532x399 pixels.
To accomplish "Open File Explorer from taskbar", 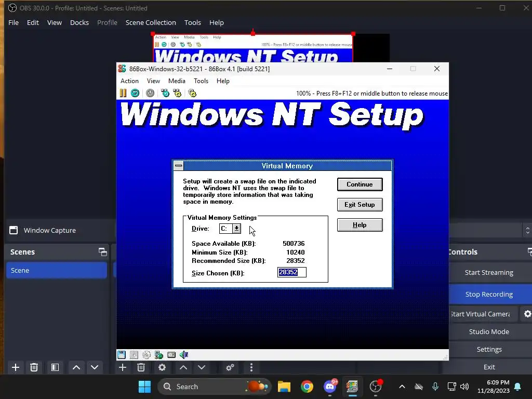I will [284, 387].
